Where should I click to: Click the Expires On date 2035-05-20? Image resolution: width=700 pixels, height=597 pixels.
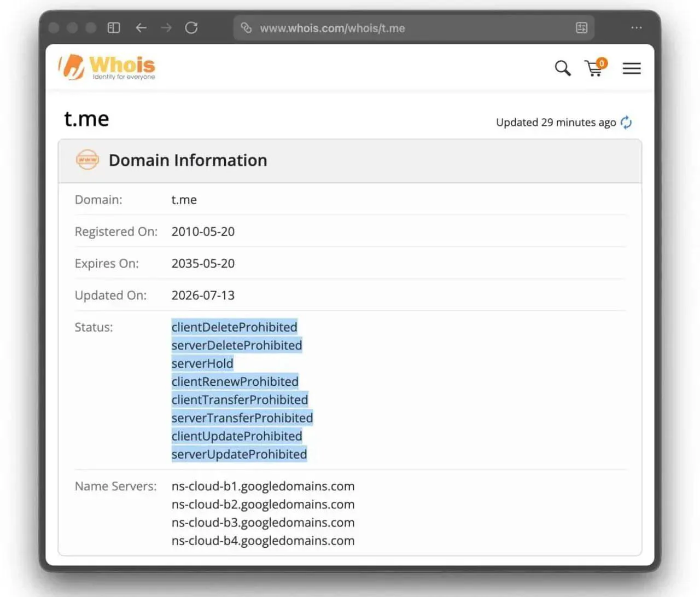[203, 263]
